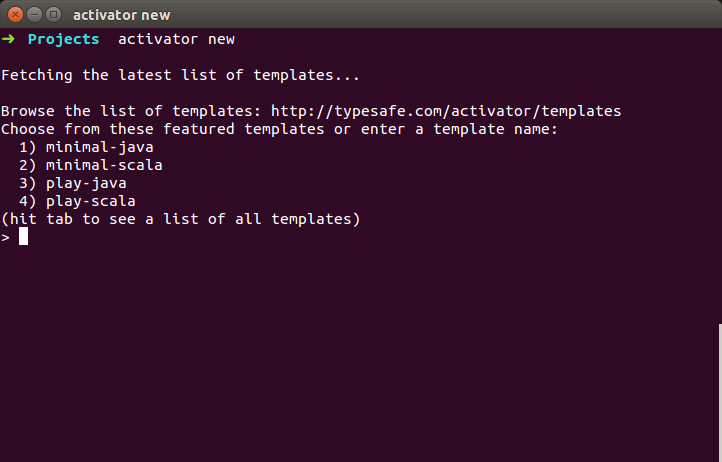Click the play-scala template entry
The height and width of the screenshot is (462, 722).
(x=91, y=201)
